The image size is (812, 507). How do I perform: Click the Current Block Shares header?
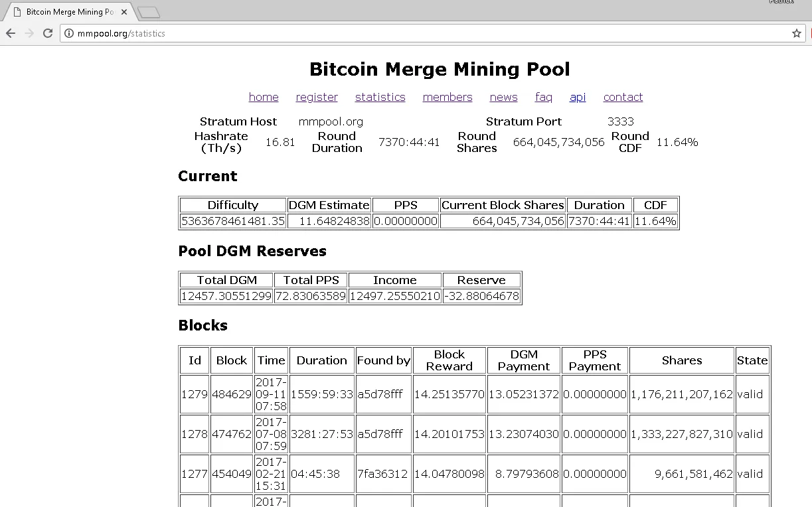click(x=503, y=205)
